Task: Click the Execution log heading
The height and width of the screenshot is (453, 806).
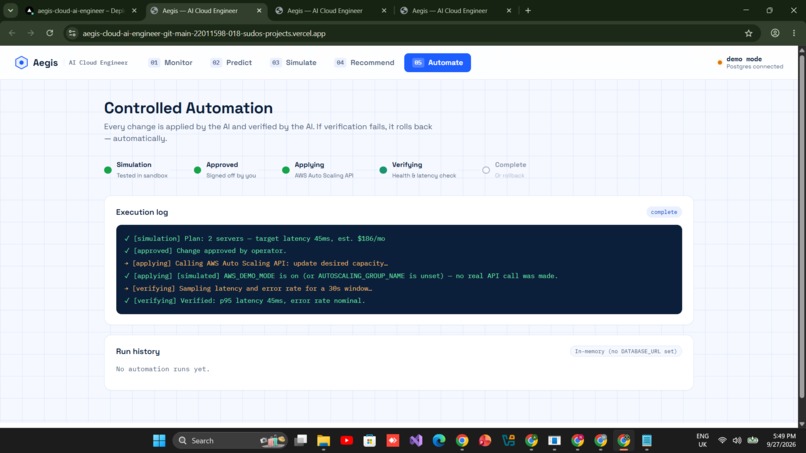Action: pyautogui.click(x=142, y=212)
